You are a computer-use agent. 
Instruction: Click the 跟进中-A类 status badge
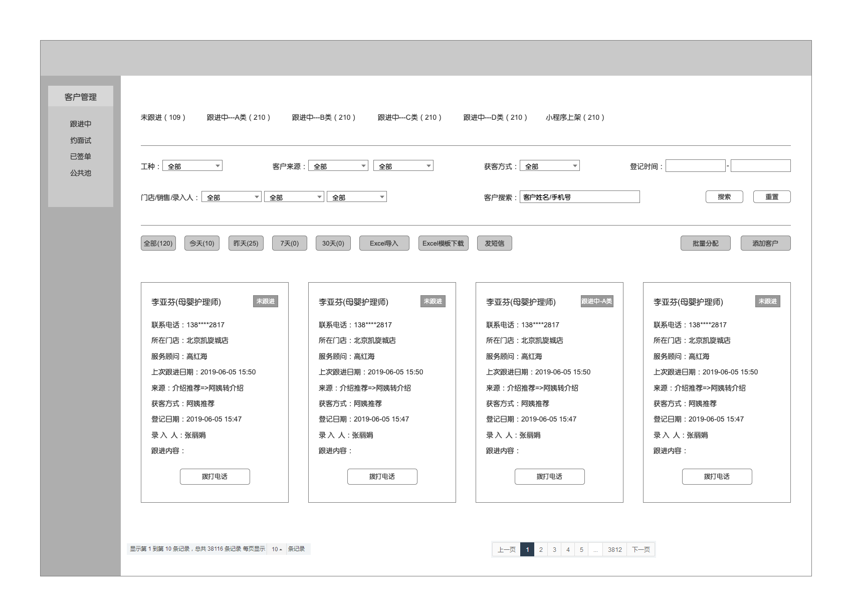click(x=597, y=301)
